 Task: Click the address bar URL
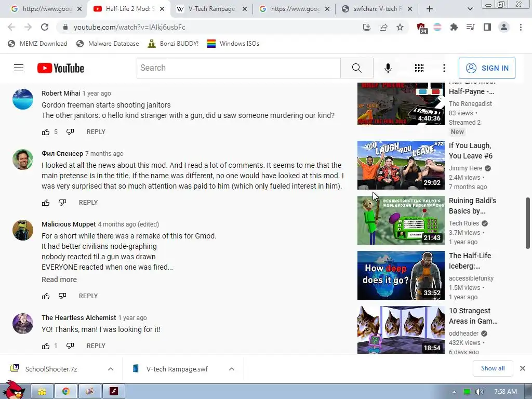(129, 27)
